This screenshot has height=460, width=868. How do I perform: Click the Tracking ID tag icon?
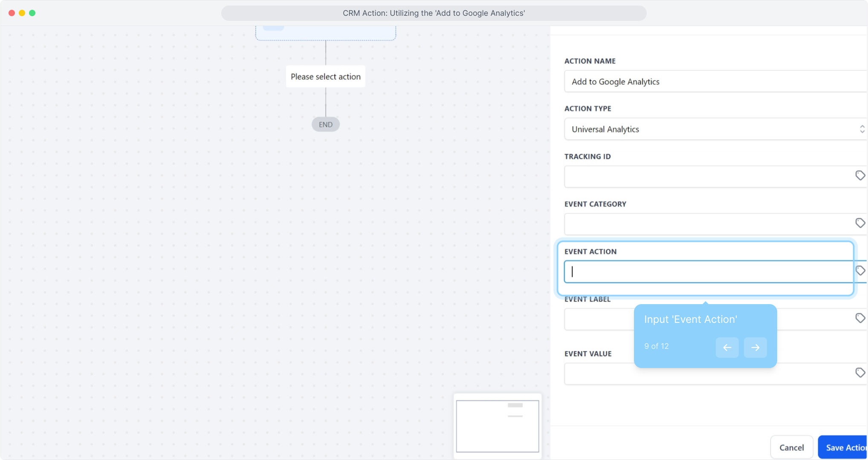pos(860,175)
